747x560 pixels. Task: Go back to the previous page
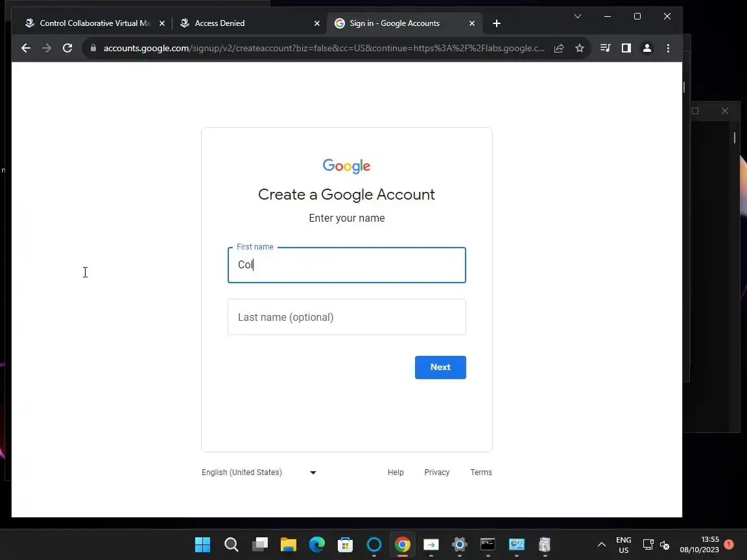tap(26, 48)
